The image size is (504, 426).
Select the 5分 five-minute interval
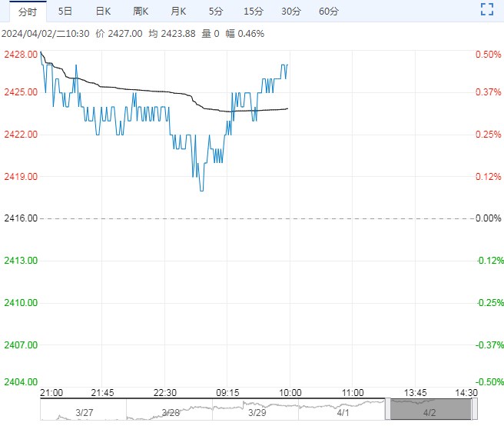coord(216,11)
